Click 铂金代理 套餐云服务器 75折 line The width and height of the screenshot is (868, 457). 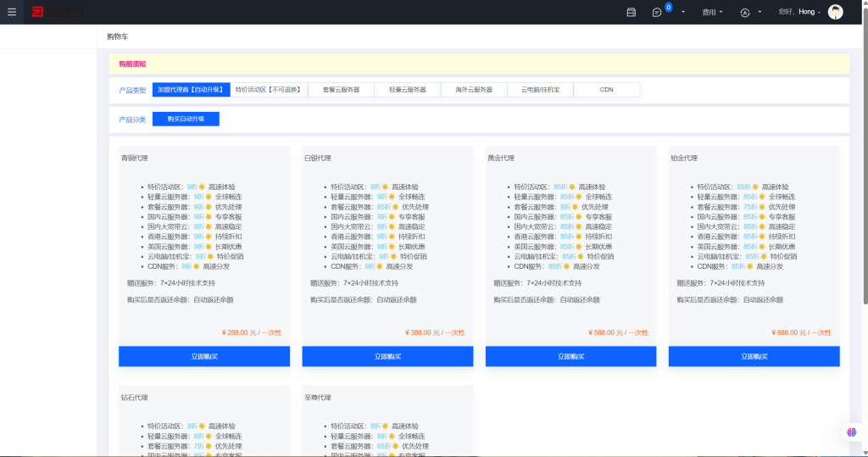coord(746,207)
